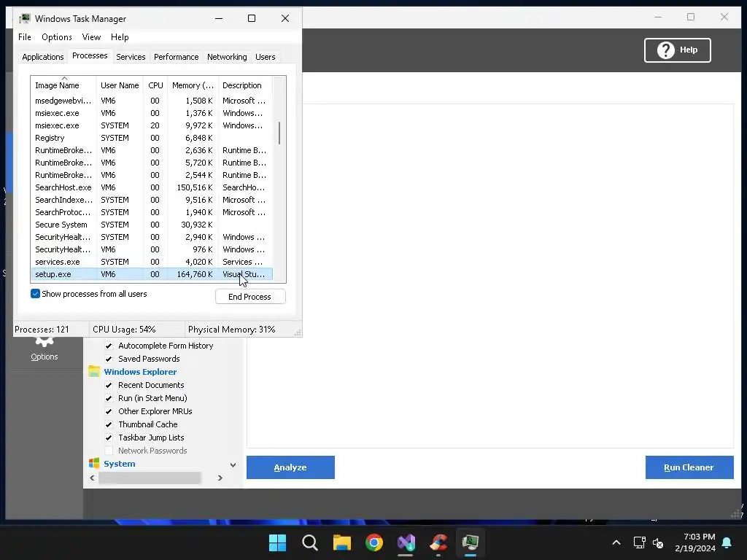Select services.exe process row
Image resolution: width=747 pixels, height=560 pixels.
tap(152, 262)
